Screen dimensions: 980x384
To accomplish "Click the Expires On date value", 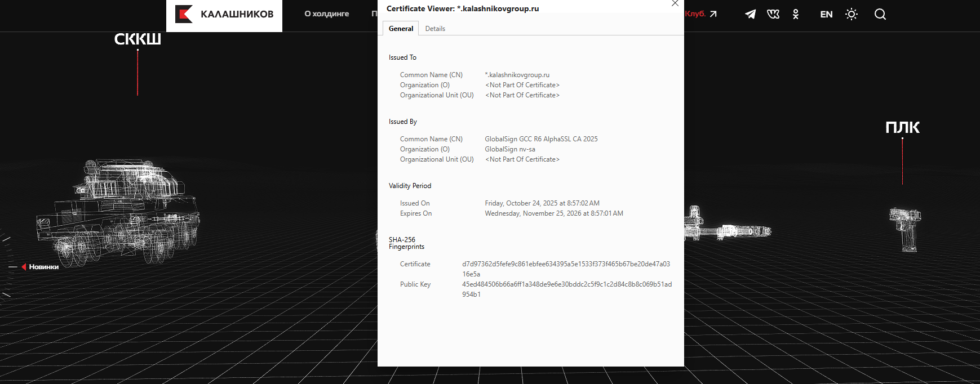I will point(554,213).
